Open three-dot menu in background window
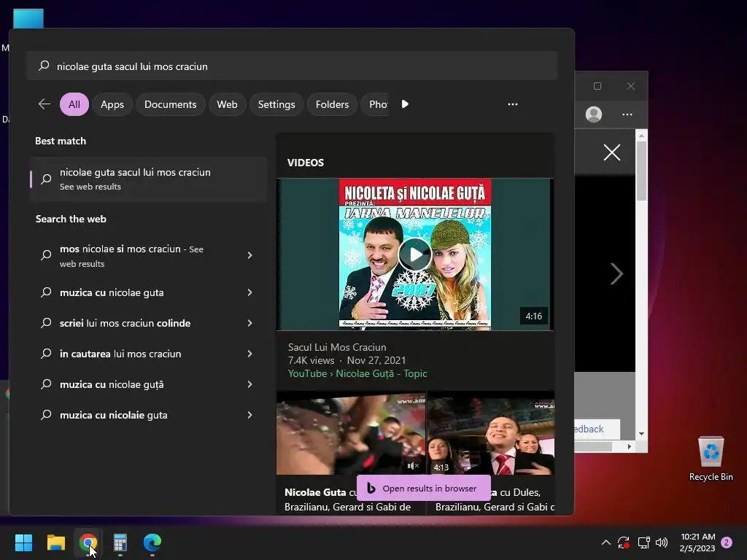747x560 pixels. [627, 114]
